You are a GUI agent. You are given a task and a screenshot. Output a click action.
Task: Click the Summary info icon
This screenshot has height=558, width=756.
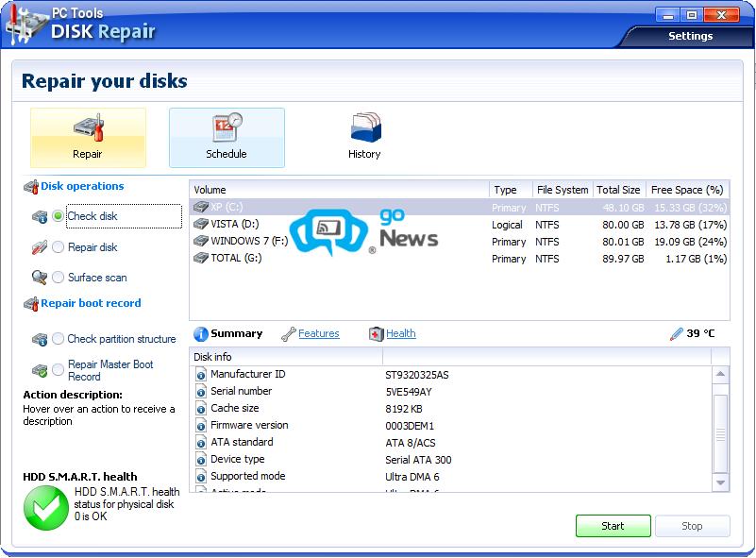pos(201,333)
